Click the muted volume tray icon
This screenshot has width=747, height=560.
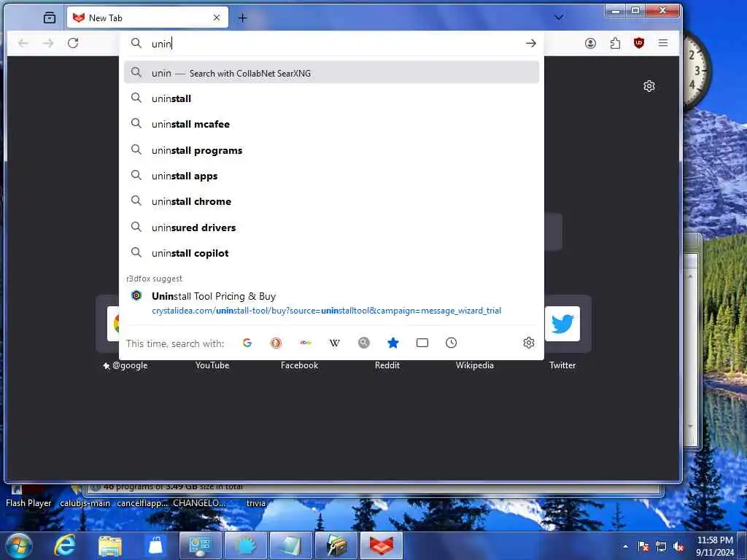click(x=678, y=547)
